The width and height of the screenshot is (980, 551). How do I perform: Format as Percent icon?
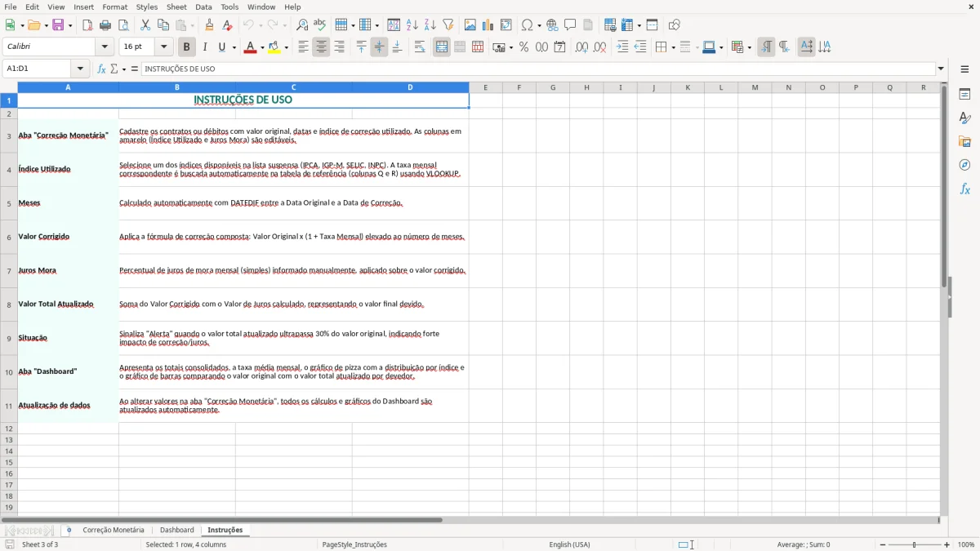click(x=523, y=47)
